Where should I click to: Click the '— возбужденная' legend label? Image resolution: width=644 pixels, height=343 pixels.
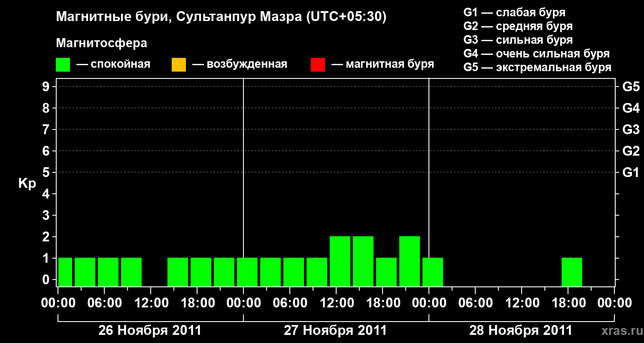point(240,64)
